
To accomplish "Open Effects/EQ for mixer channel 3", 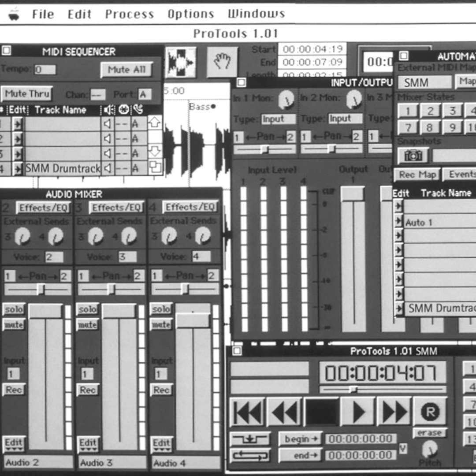I will tap(116, 208).
